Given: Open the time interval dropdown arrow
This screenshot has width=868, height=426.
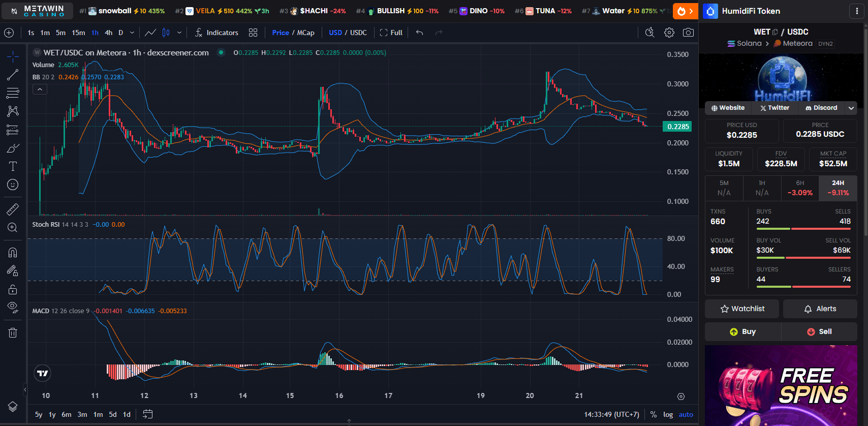Looking at the screenshot, I should pos(132,33).
